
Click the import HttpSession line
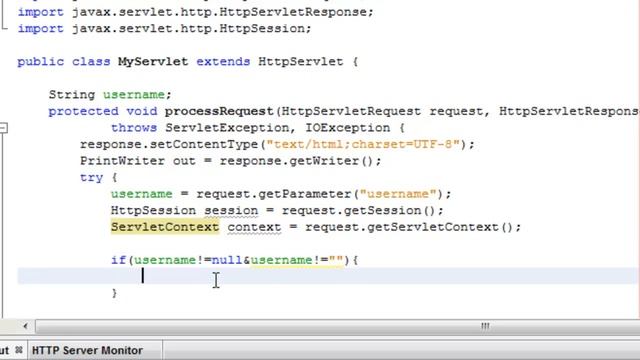pos(164,29)
